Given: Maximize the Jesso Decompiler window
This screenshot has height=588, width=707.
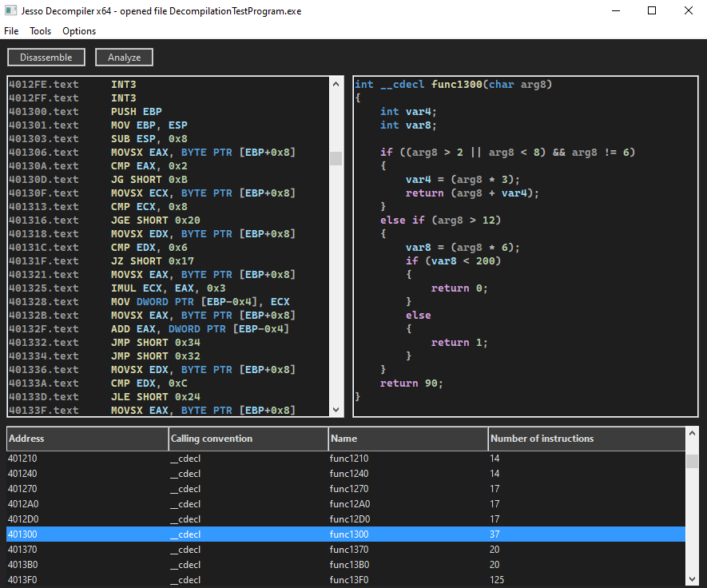Looking at the screenshot, I should (652, 11).
